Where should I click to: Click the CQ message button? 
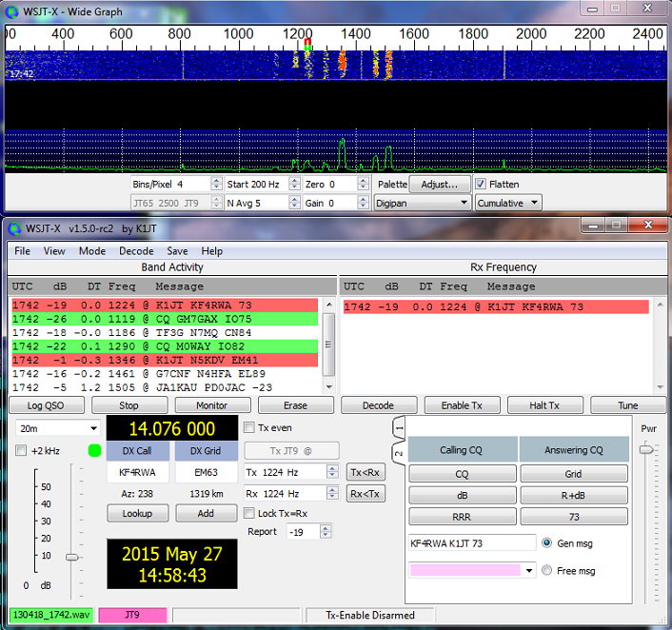(x=462, y=474)
